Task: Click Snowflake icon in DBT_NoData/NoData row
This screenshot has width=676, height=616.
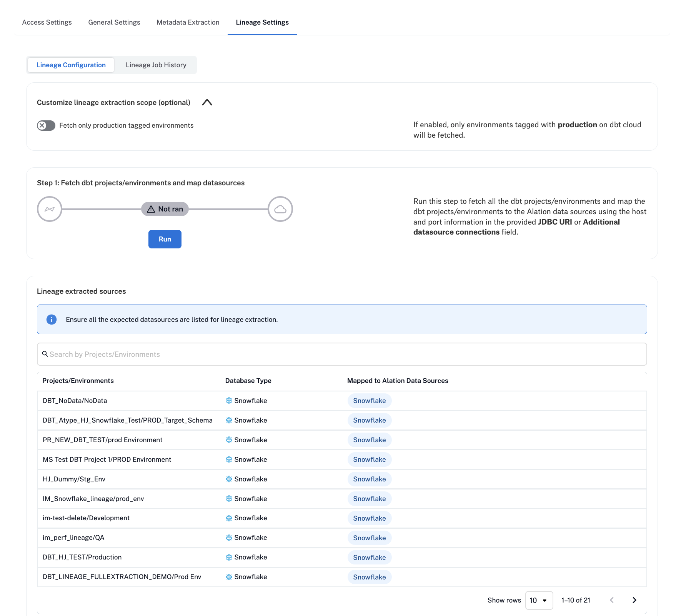Action: pos(229,401)
